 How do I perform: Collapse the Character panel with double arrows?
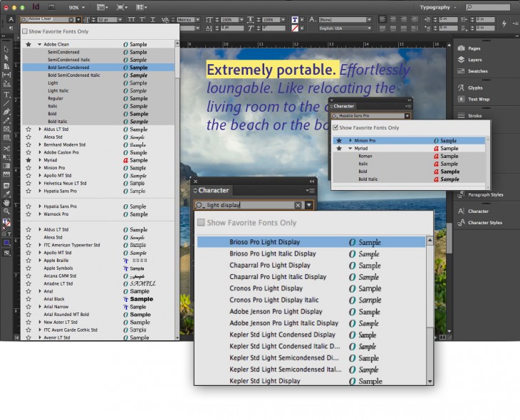pyautogui.click(x=312, y=182)
